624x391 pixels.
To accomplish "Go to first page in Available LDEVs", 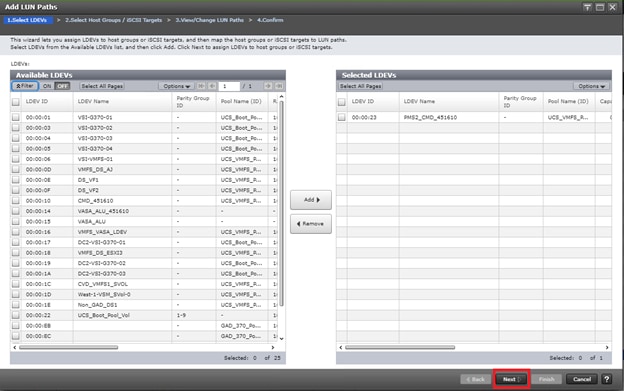I will pyautogui.click(x=201, y=86).
